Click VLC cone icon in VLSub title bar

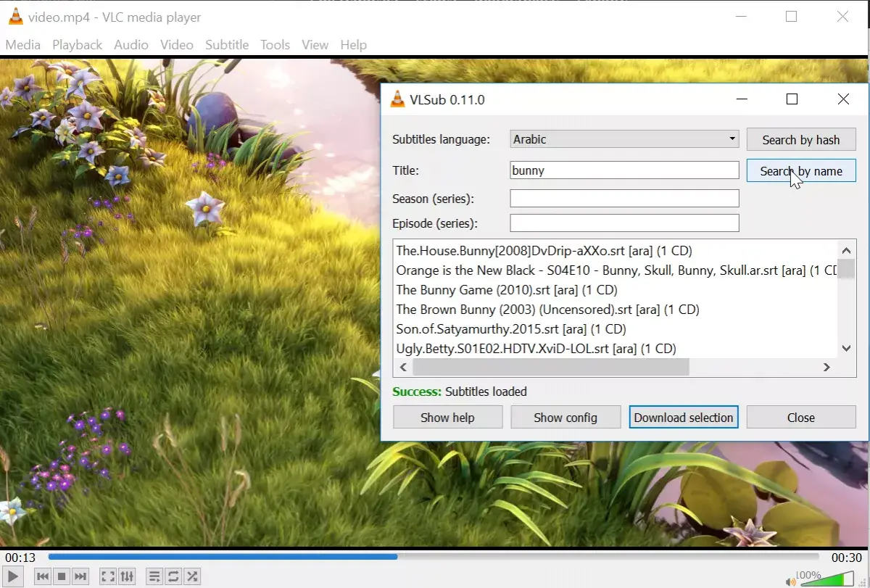click(397, 100)
